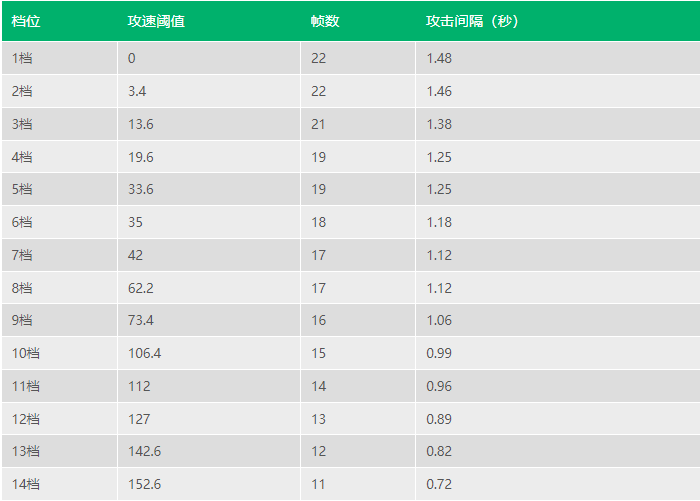Select the 13.6 threshold cell in 3档 row

point(209,124)
